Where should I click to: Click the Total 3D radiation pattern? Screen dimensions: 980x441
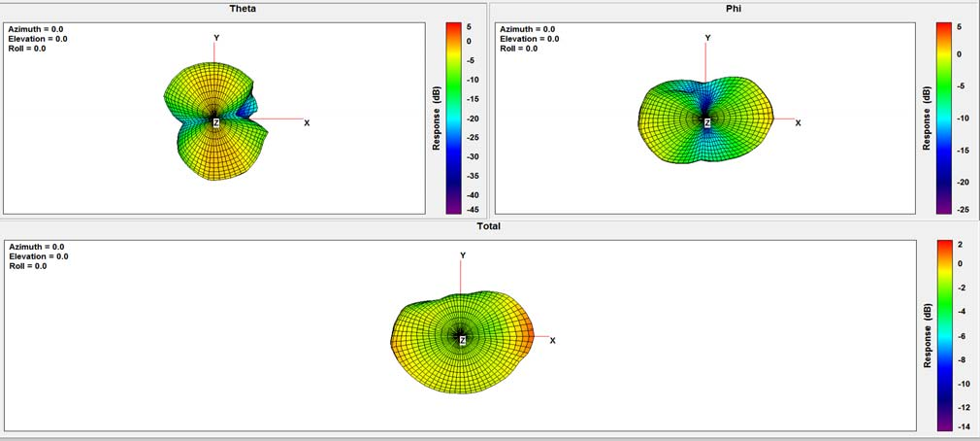point(463,342)
